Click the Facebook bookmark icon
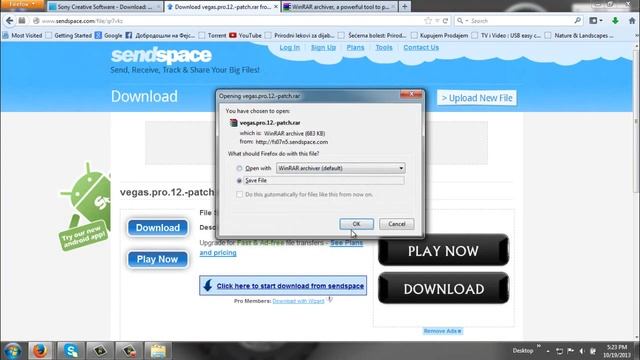 click(129, 36)
